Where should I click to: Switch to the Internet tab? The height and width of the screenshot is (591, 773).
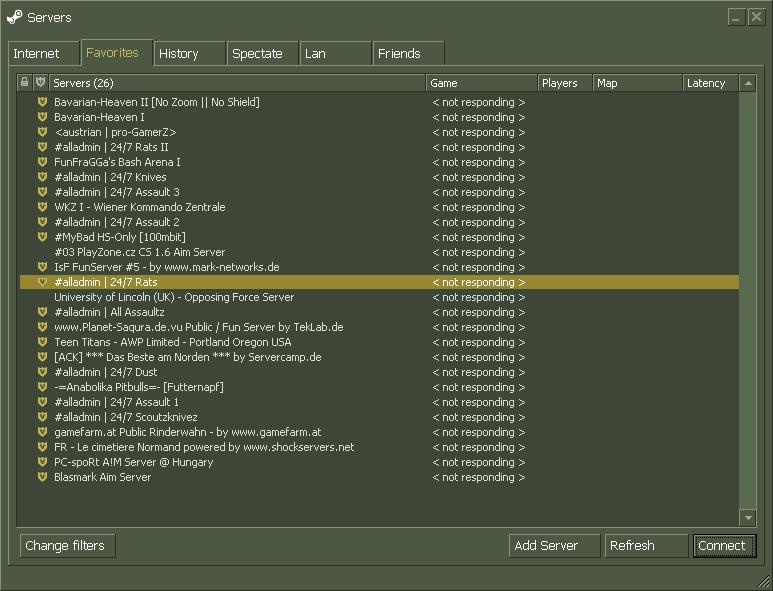[43, 53]
